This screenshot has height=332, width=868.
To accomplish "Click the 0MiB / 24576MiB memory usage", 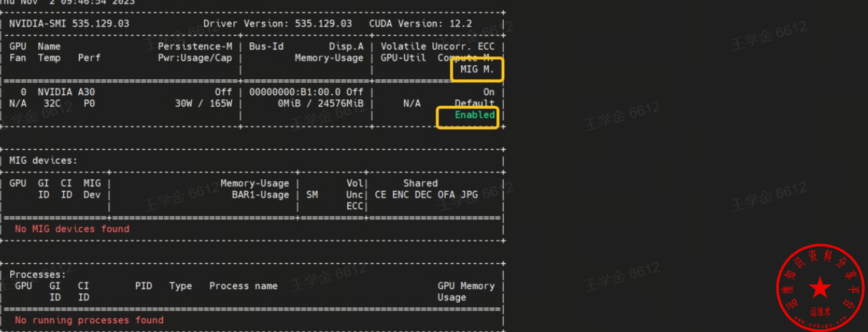I will click(320, 103).
